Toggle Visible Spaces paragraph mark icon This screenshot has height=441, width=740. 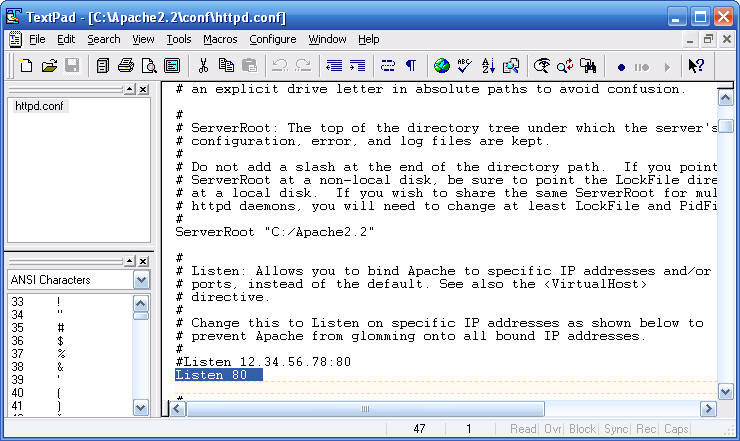pos(411,66)
